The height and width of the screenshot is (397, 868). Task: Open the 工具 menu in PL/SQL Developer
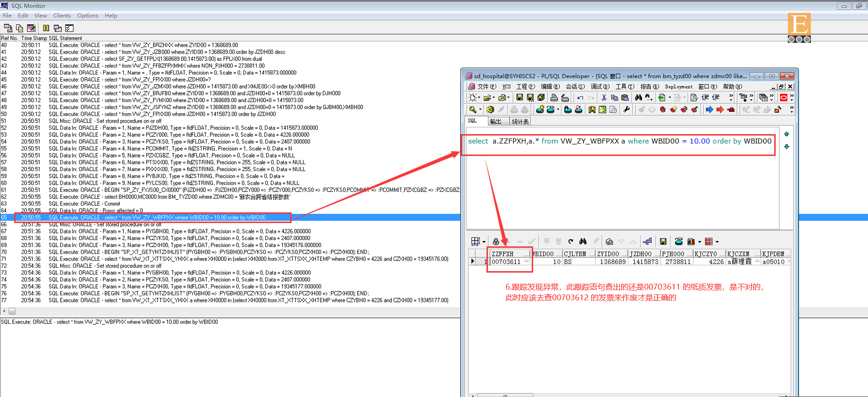pyautogui.click(x=625, y=86)
